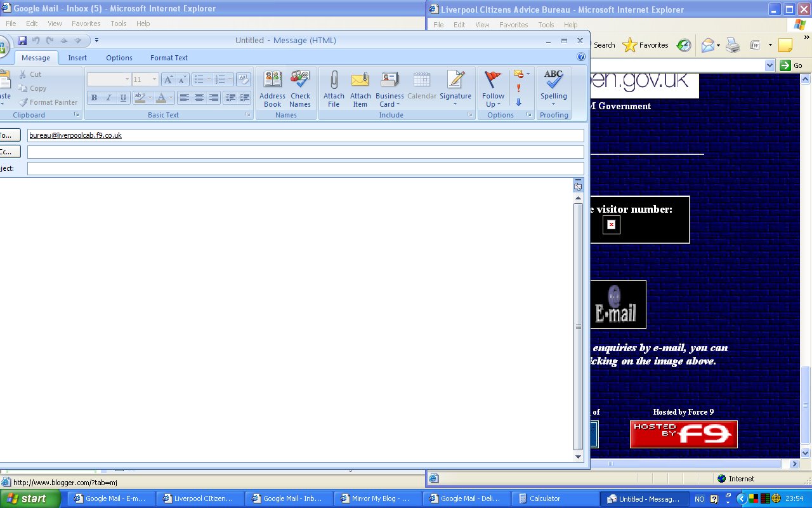Click into the Subject field

(x=305, y=168)
